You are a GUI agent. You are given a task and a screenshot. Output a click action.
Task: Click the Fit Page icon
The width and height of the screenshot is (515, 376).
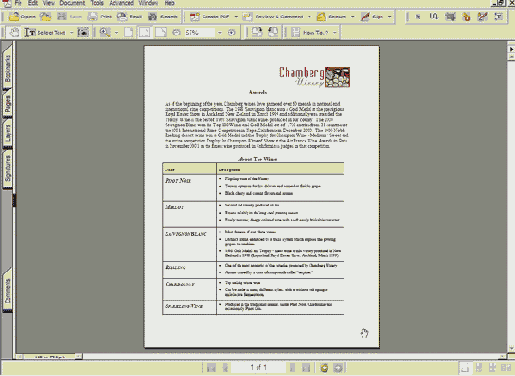pos(144,32)
